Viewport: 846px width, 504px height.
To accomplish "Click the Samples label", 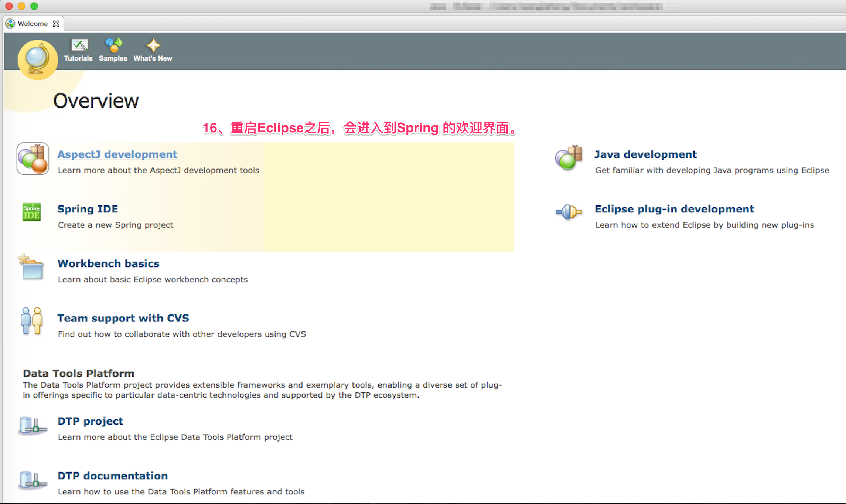I will tap(113, 58).
